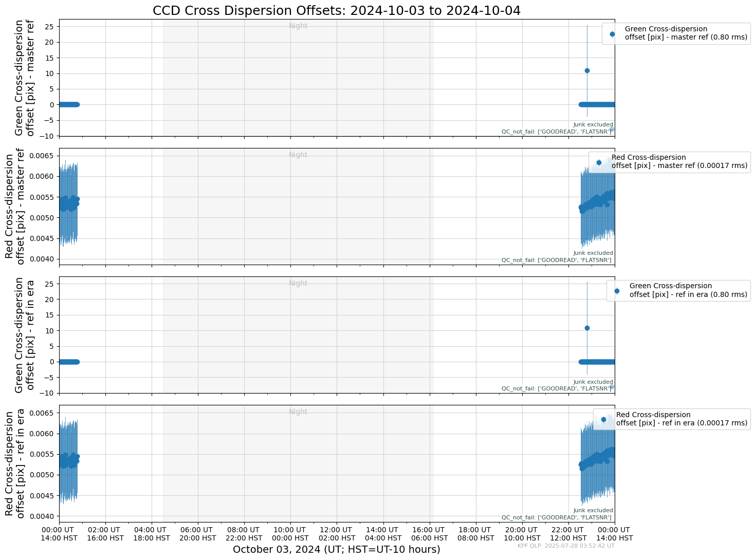Click legend text 'Red Cross-dispersion offset [pix] - ref in era (0.00017 rms)'

(682, 419)
